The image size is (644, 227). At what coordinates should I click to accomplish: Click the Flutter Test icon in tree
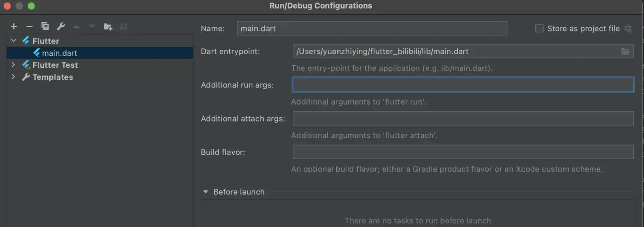26,65
